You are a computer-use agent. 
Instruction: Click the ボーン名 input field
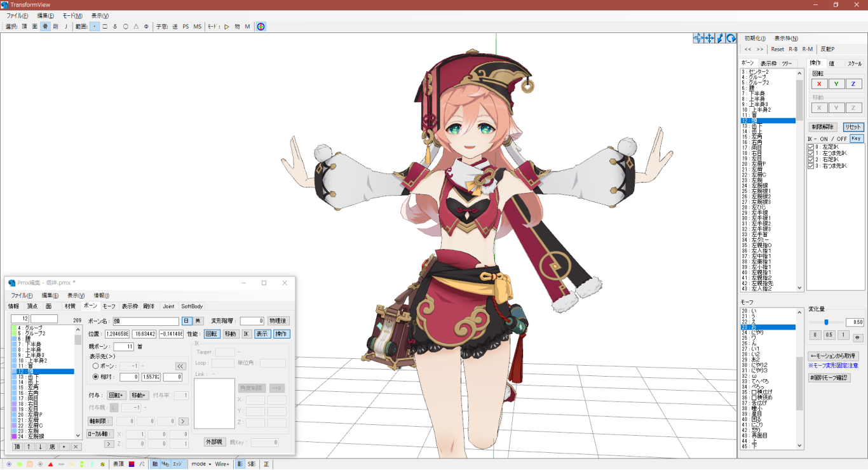[x=146, y=321]
